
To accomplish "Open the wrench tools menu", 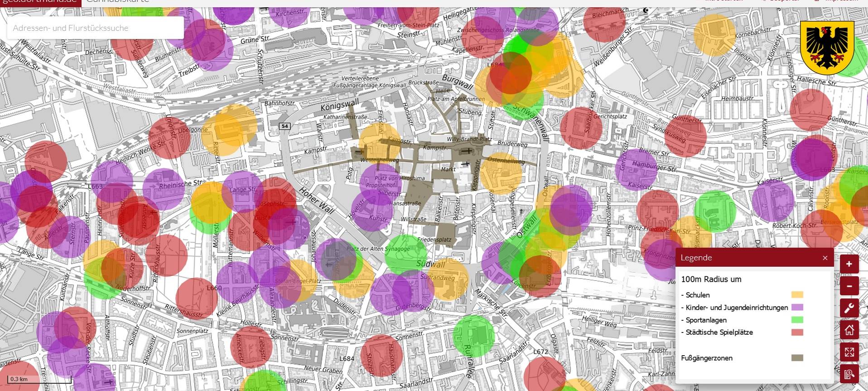I will pyautogui.click(x=849, y=308).
